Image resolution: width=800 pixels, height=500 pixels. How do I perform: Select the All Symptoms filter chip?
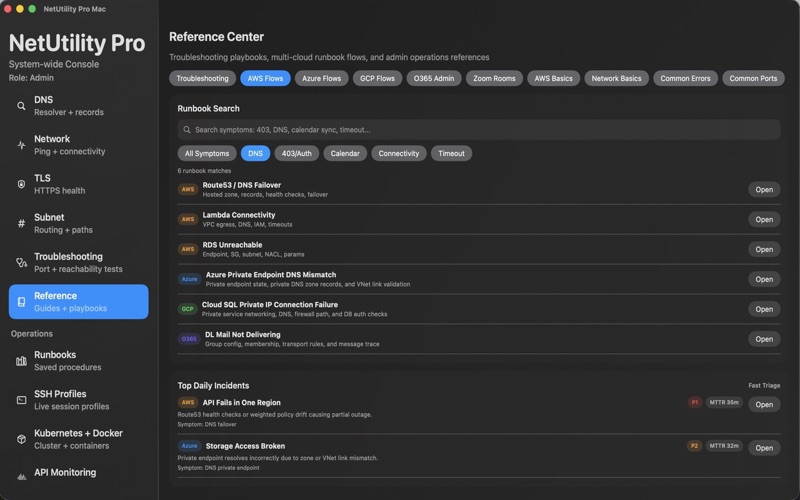click(x=207, y=153)
